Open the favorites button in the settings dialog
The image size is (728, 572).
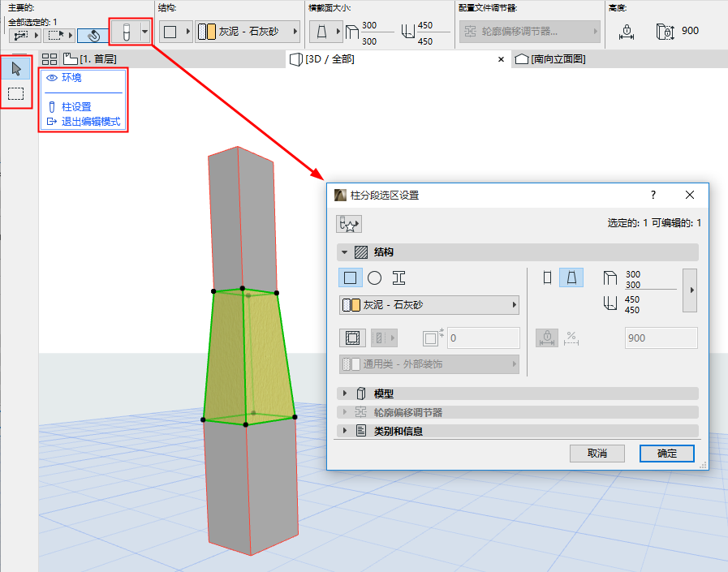tap(349, 224)
